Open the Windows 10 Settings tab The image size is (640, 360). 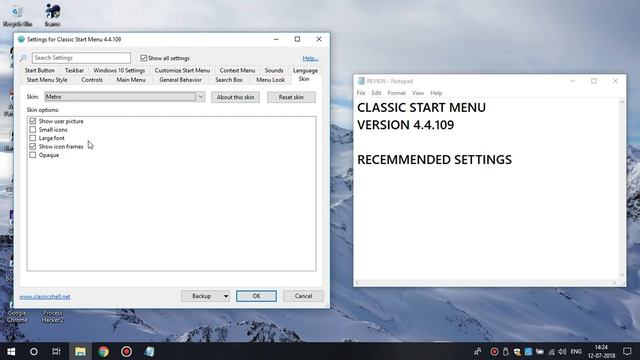pyautogui.click(x=119, y=70)
